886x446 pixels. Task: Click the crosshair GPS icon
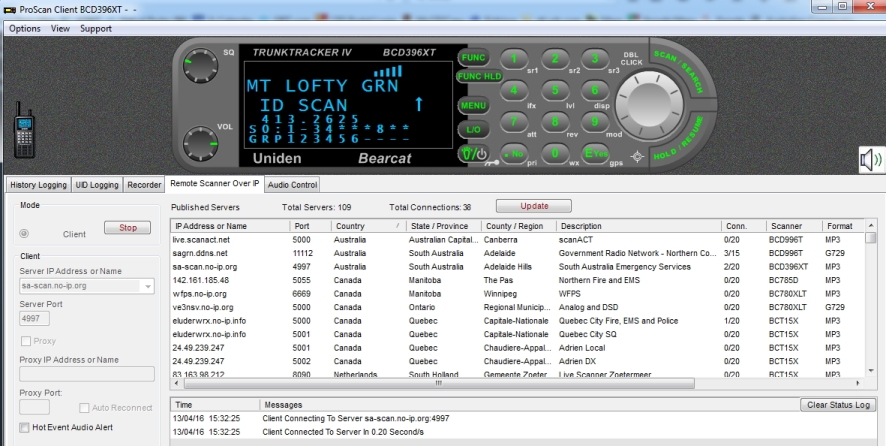(x=637, y=157)
